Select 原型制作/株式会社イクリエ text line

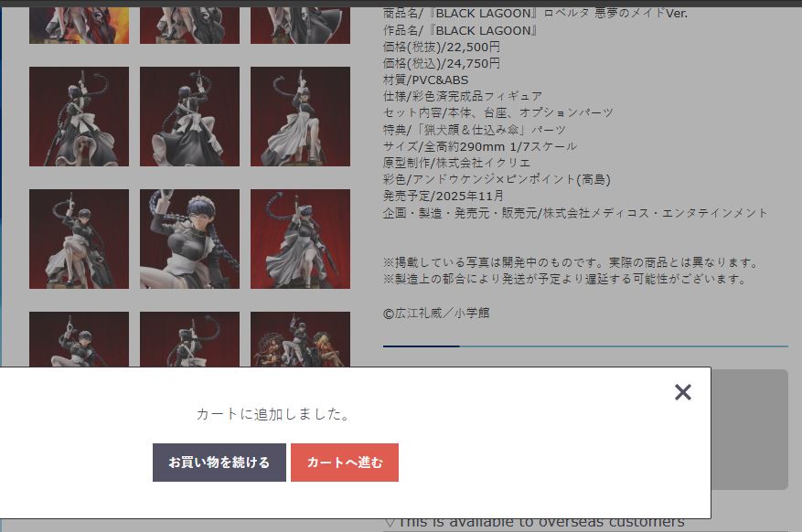(x=456, y=163)
